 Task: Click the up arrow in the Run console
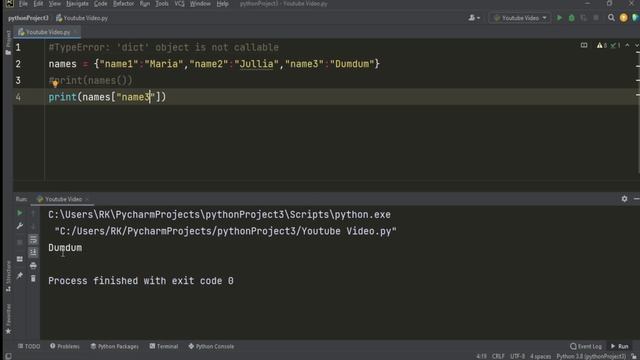[x=33, y=213]
